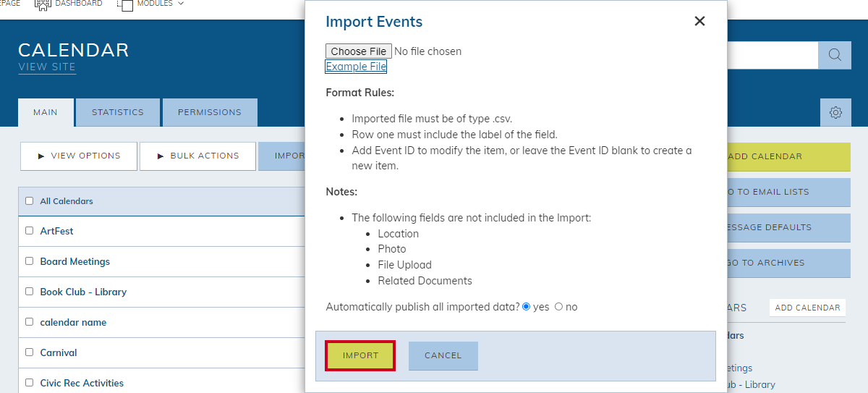Viewport: 868px width, 393px height.
Task: Open Civic Rec Activities calendar
Action: point(82,383)
